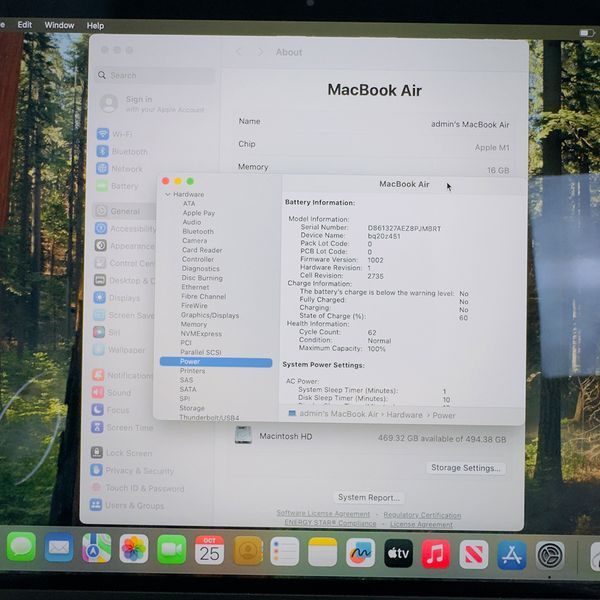The height and width of the screenshot is (600, 600).
Task: Select NVMExpress in Hardware list
Action: [x=201, y=334]
